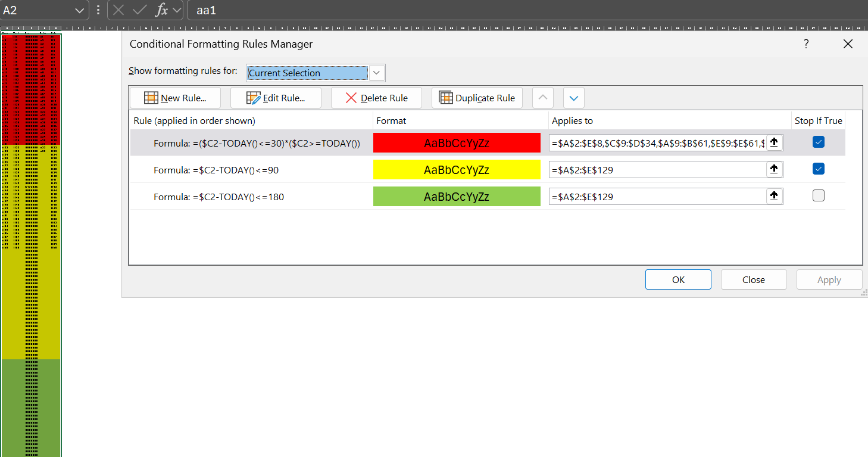Select the rule with formula $C2-TODAY()<=180
Image resolution: width=868 pixels, height=457 pixels.
pyautogui.click(x=218, y=197)
